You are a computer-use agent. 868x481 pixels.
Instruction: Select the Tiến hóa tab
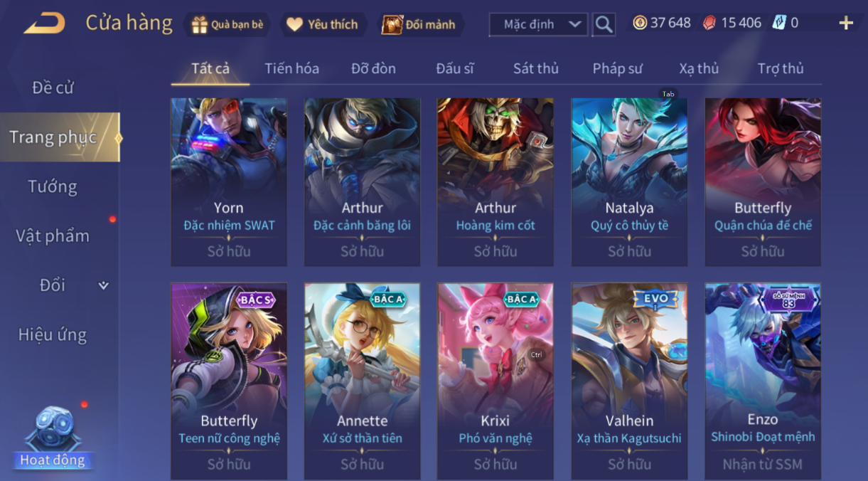point(291,68)
